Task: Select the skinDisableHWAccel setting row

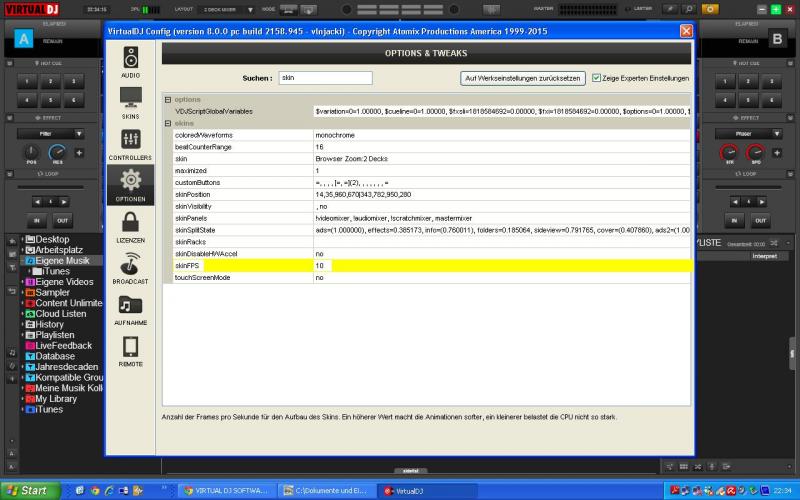Action: pos(432,254)
